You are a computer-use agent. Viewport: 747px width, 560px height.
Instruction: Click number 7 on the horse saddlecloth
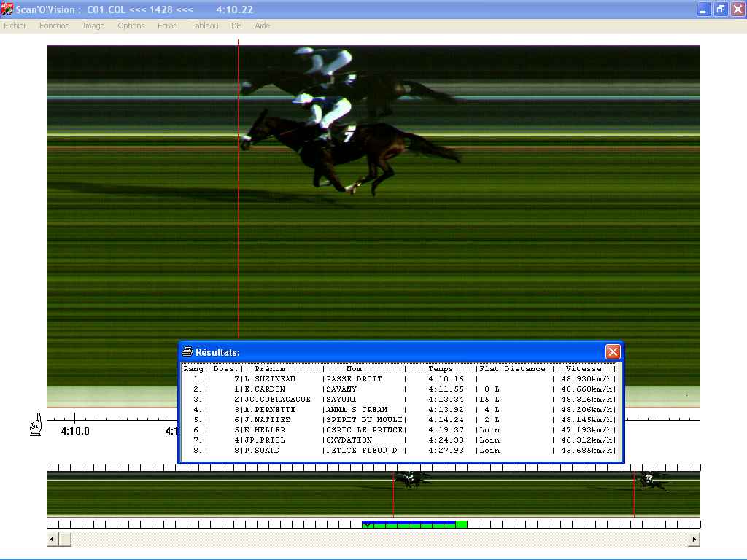(349, 135)
